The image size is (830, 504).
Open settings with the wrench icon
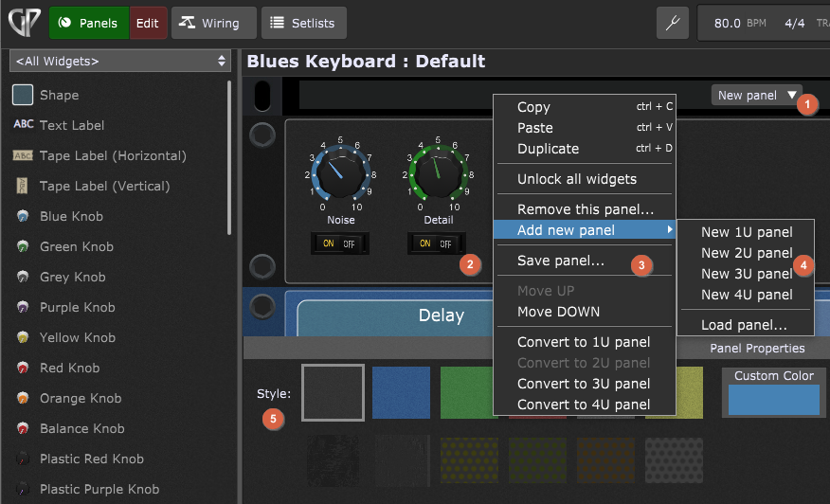pyautogui.click(x=673, y=23)
